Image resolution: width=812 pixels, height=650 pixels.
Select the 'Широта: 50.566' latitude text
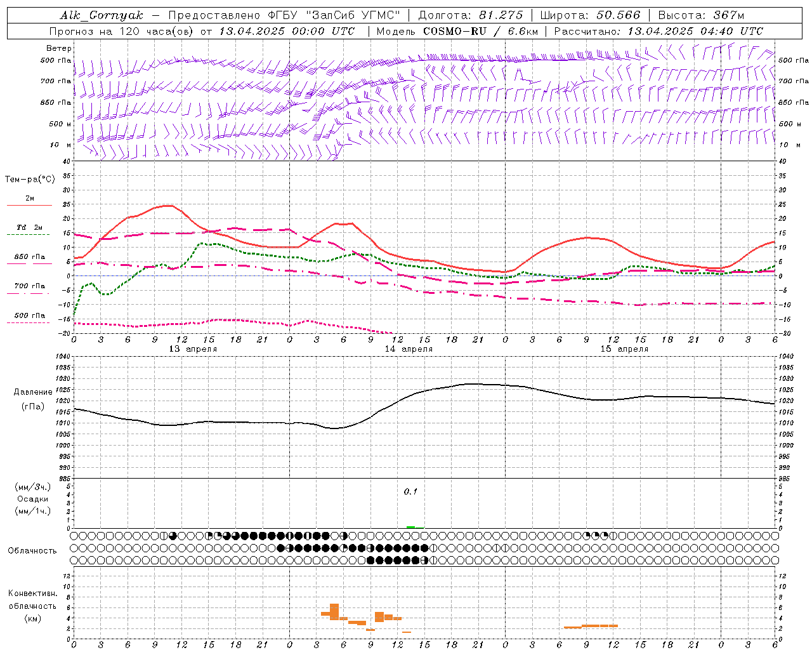point(590,15)
